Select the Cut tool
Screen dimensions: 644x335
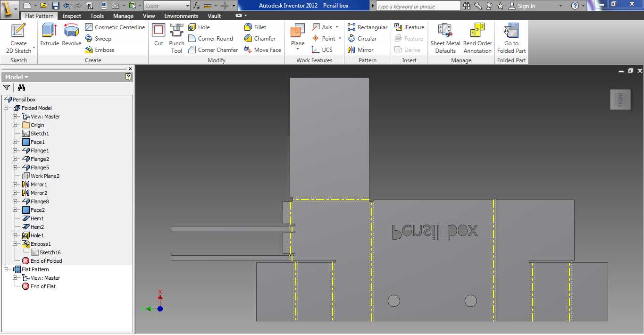coord(159,34)
